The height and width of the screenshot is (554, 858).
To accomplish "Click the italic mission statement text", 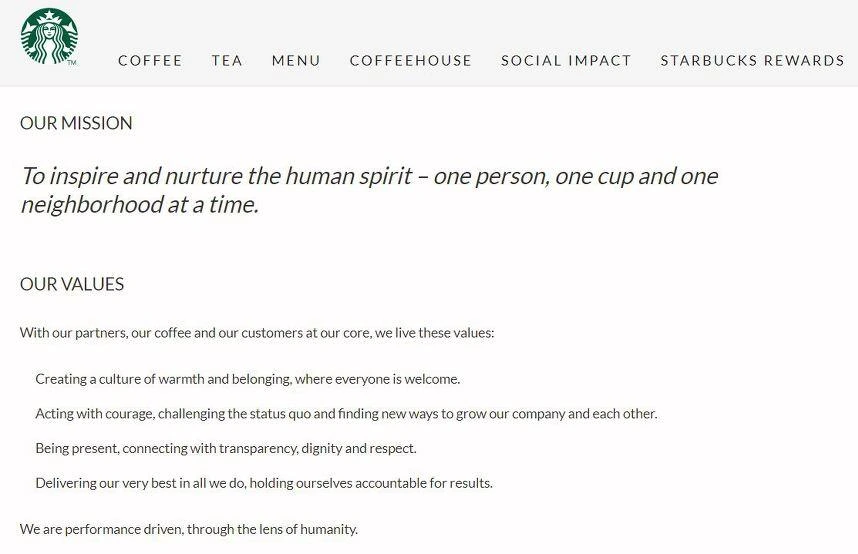I will coord(369,190).
